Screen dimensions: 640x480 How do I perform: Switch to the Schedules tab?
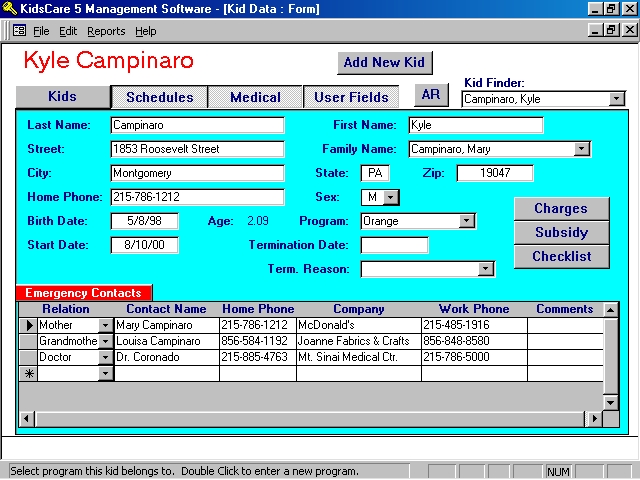click(160, 97)
